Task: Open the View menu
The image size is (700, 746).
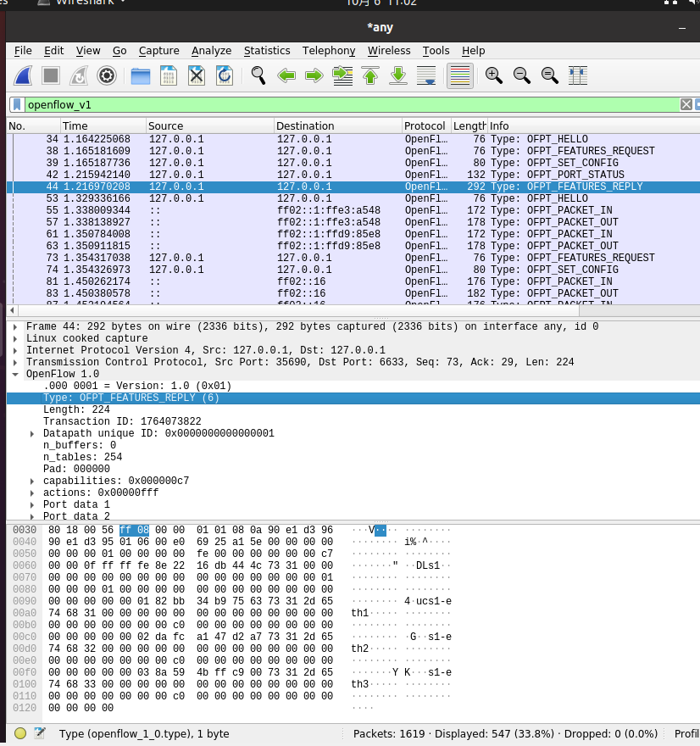Action: click(88, 50)
